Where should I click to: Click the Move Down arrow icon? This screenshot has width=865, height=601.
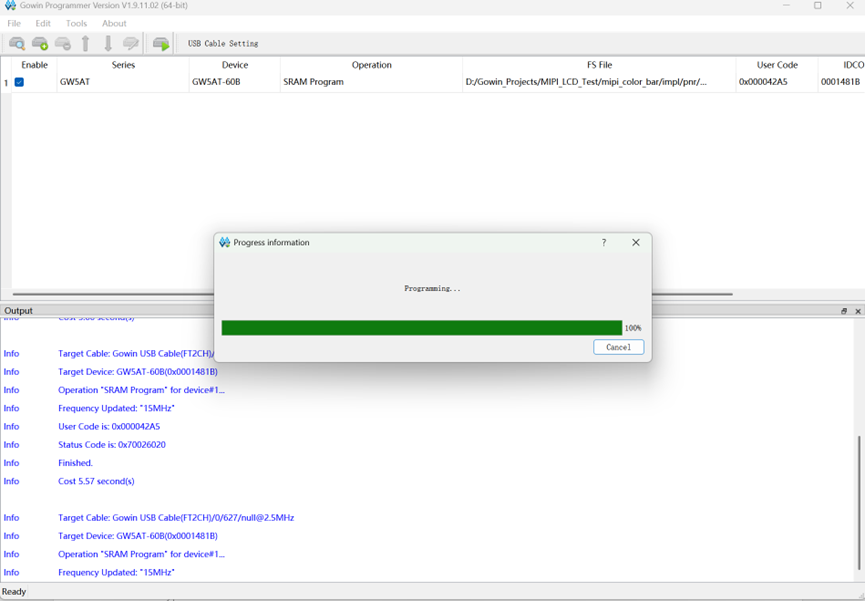[108, 44]
